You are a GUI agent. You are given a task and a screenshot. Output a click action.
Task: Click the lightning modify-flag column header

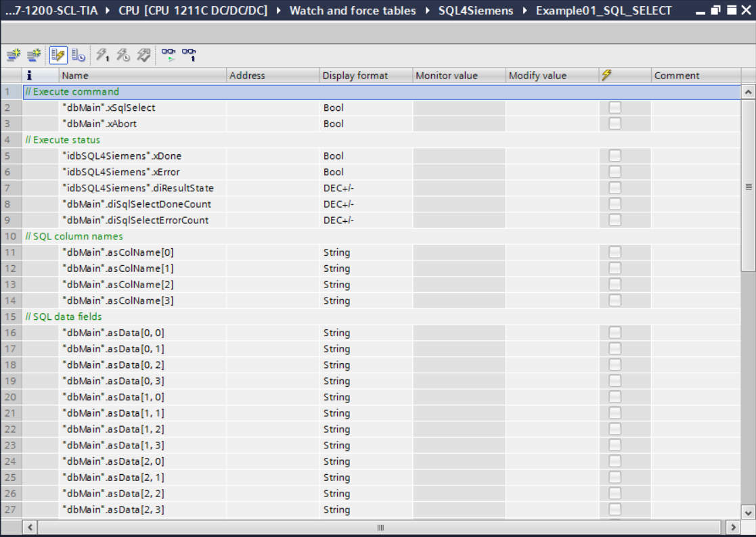click(x=606, y=74)
